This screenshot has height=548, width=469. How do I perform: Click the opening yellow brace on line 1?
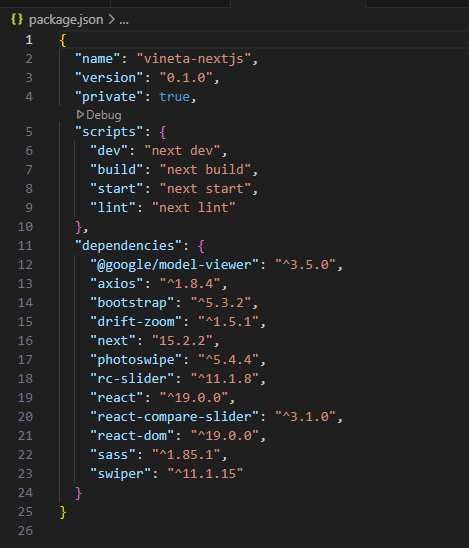[x=63, y=40]
